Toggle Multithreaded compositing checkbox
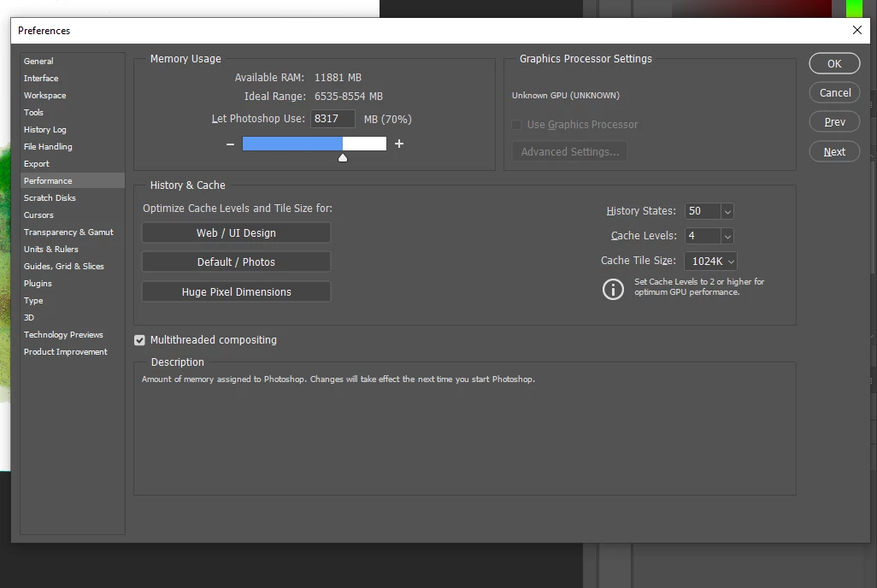 coord(139,340)
